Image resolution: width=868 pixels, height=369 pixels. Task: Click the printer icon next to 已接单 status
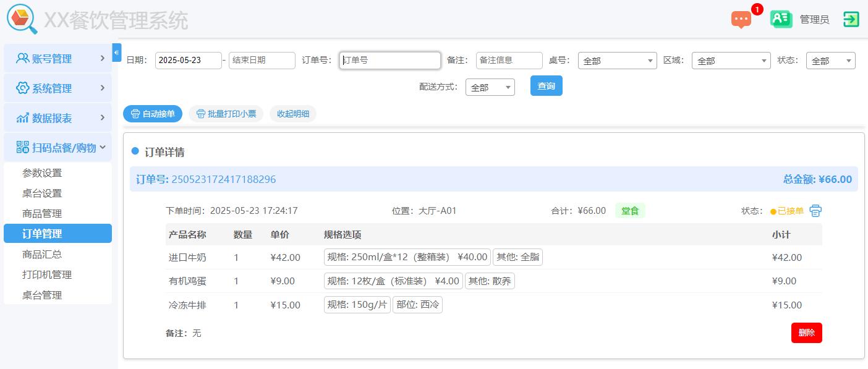pyautogui.click(x=815, y=210)
